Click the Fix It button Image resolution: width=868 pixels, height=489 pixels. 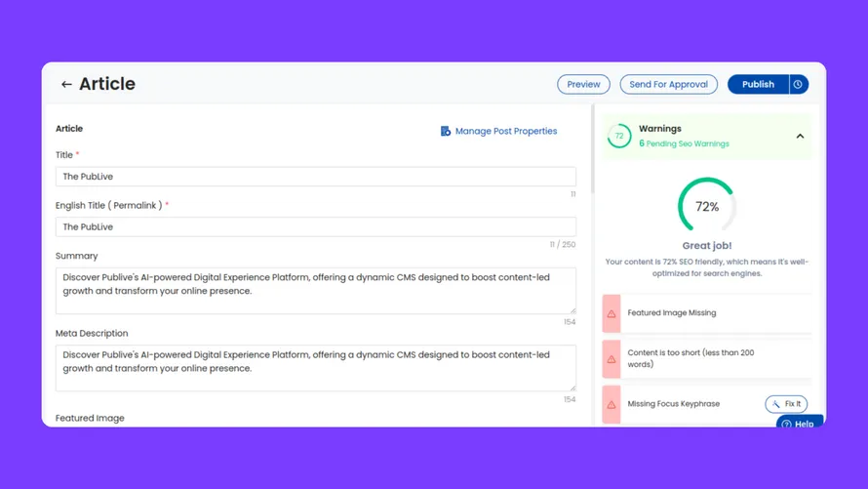786,404
